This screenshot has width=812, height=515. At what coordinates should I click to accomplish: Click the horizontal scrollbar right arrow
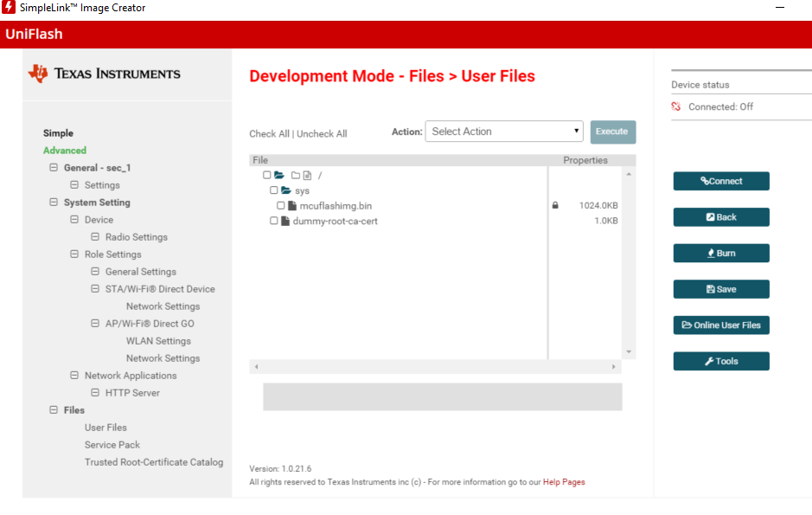614,366
